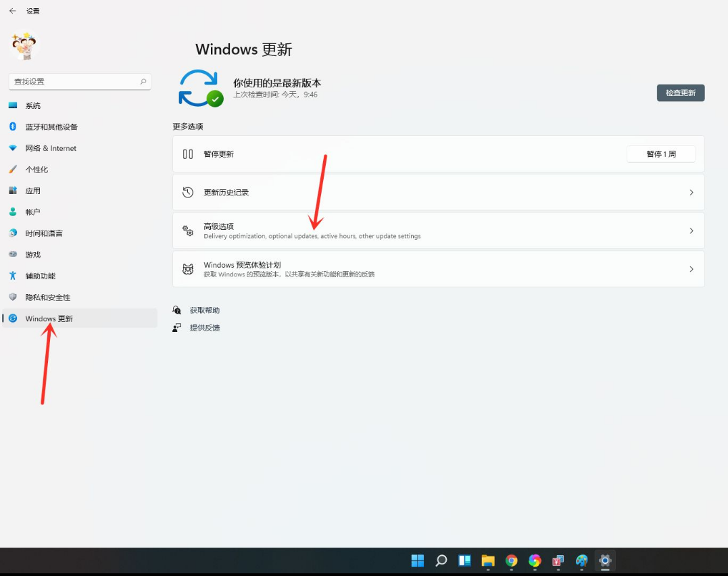
Task: Click the 暂停 1 周 button
Action: [660, 154]
